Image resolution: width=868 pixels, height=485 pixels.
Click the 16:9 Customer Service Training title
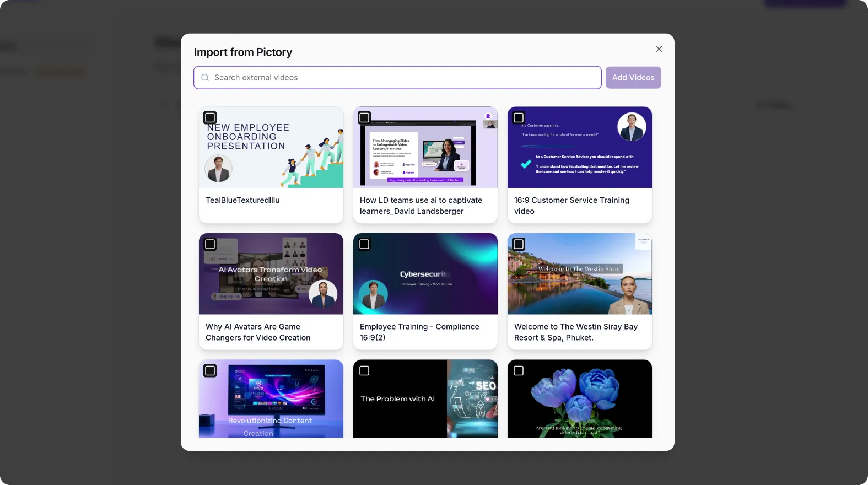pos(572,206)
